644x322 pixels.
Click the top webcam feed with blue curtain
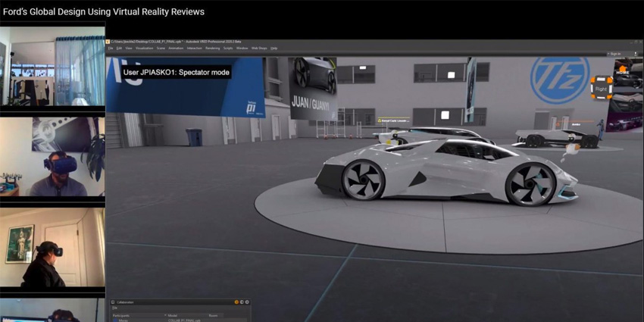click(52, 66)
